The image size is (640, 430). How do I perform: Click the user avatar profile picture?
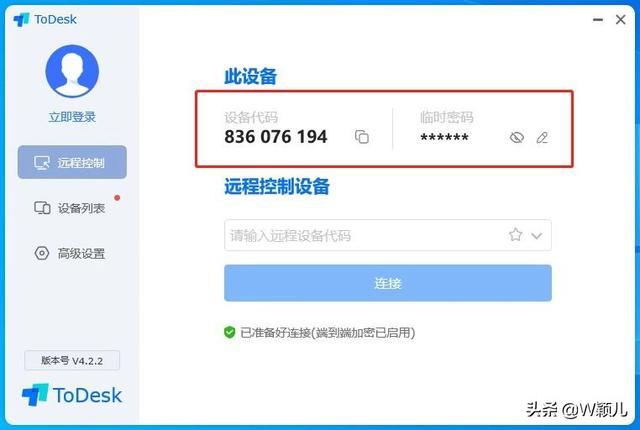point(72,71)
